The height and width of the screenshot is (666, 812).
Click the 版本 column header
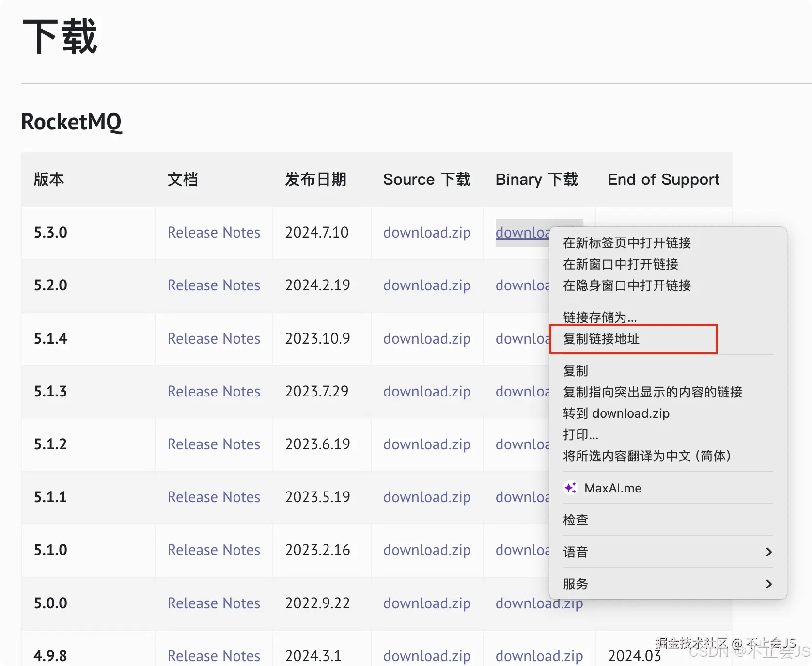[49, 179]
